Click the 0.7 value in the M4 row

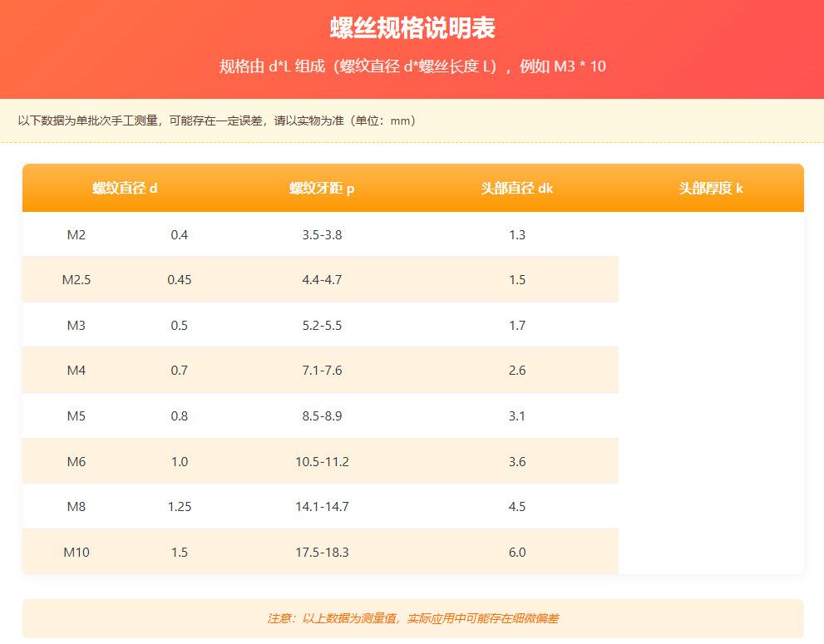(180, 371)
